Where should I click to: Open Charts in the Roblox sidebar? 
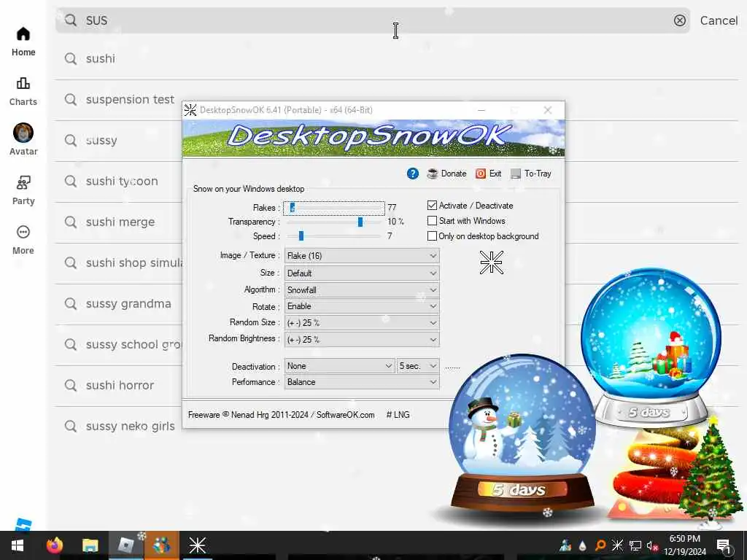click(x=23, y=91)
